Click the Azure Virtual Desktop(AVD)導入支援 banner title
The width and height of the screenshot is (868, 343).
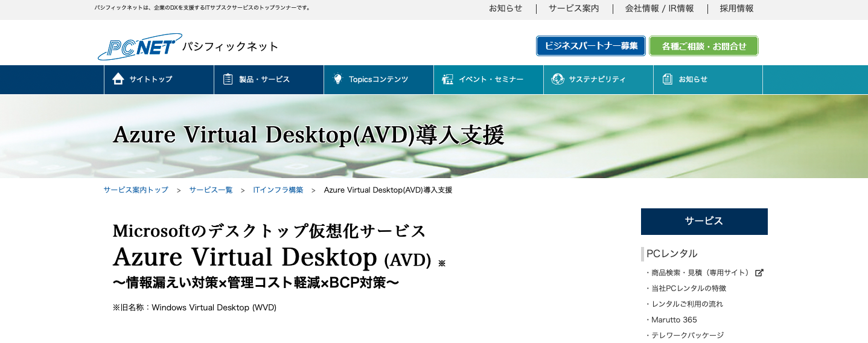[308, 135]
